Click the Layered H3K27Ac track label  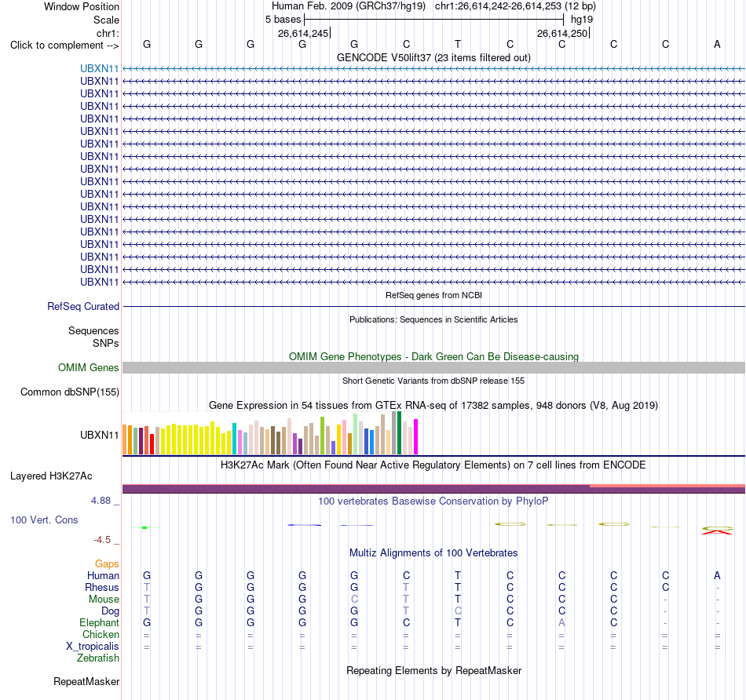(x=51, y=476)
